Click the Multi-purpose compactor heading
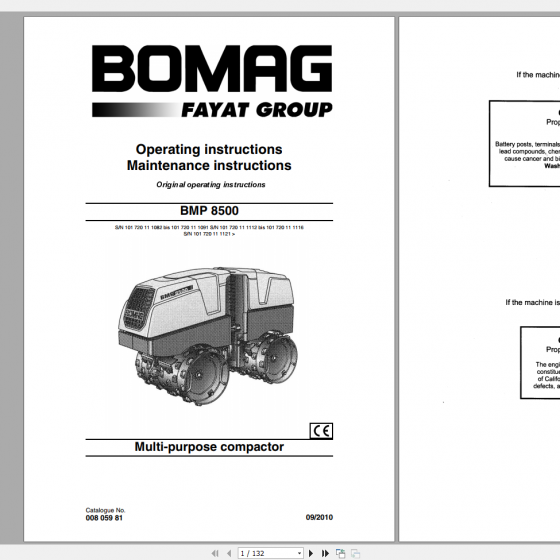 click(x=209, y=447)
